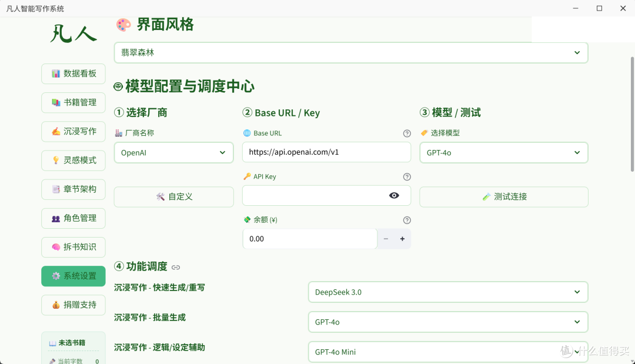Click the test tube icon on 测试连接
The image size is (635, 364).
point(486,197)
